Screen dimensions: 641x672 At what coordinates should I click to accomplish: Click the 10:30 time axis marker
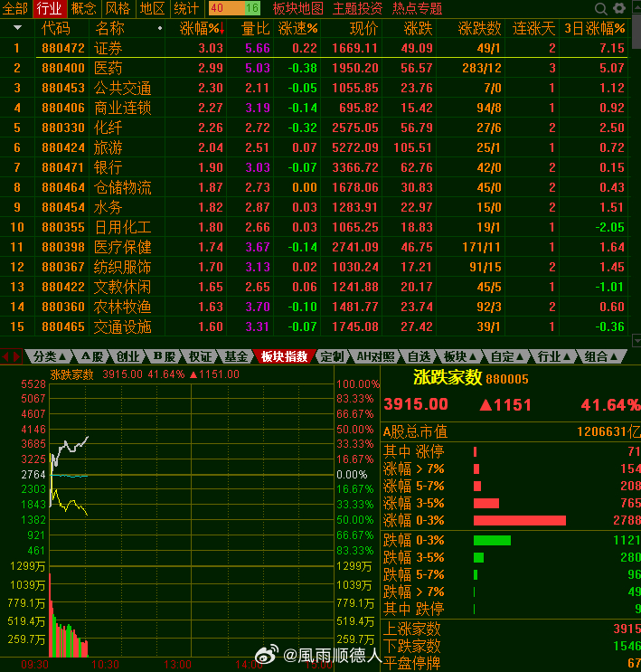[105, 665]
